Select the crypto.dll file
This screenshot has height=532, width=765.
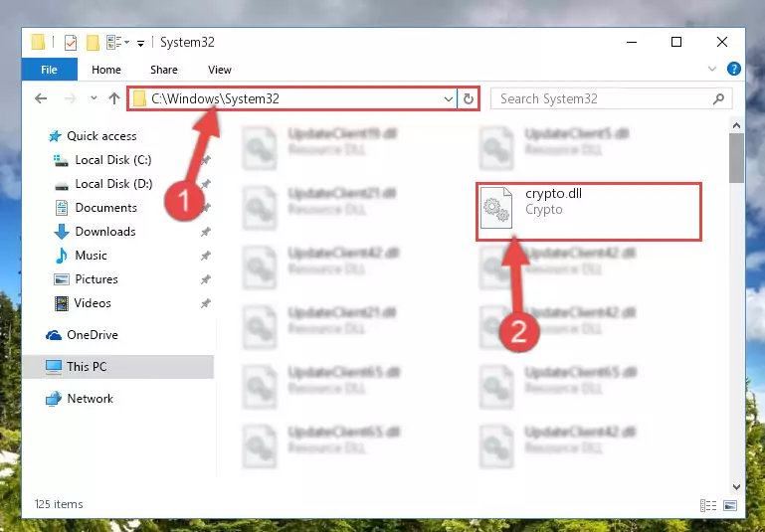tap(589, 211)
